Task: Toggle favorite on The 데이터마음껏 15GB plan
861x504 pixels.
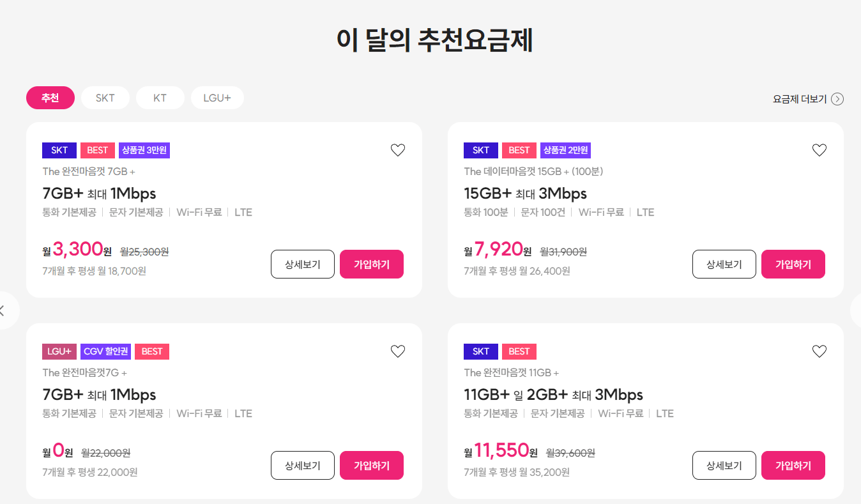Action: coord(819,149)
